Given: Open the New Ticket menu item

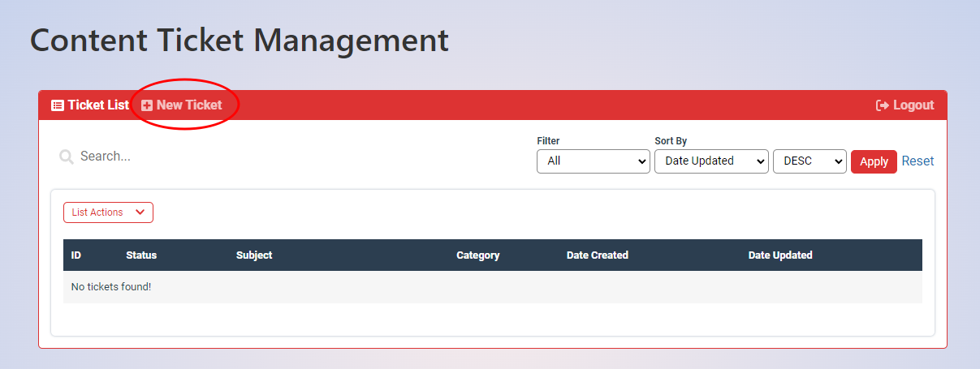Looking at the screenshot, I should click(x=189, y=105).
